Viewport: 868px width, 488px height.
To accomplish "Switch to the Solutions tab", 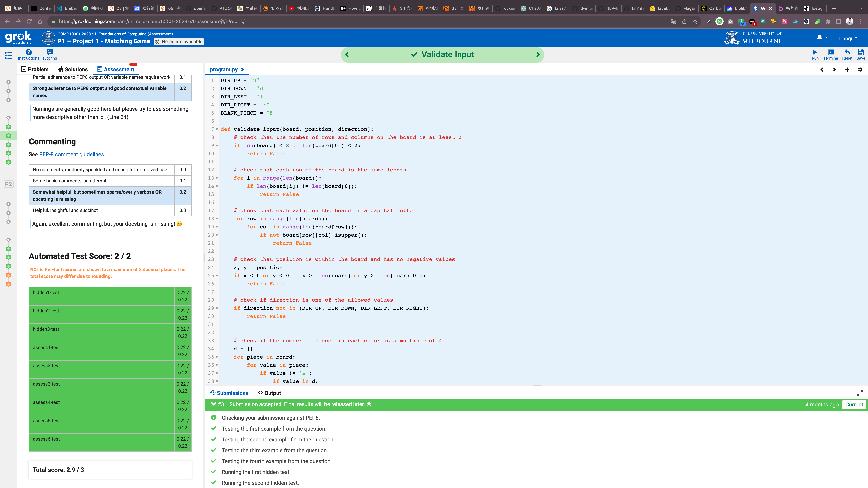I will (73, 69).
